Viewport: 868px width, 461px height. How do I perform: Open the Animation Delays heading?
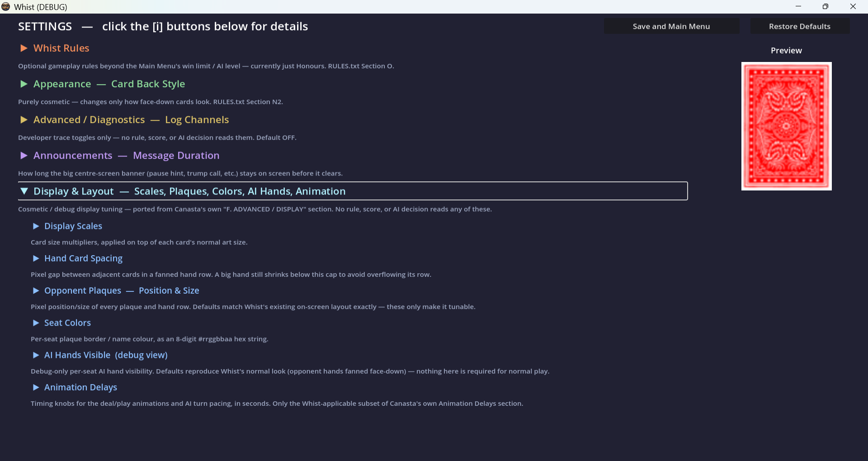click(80, 387)
